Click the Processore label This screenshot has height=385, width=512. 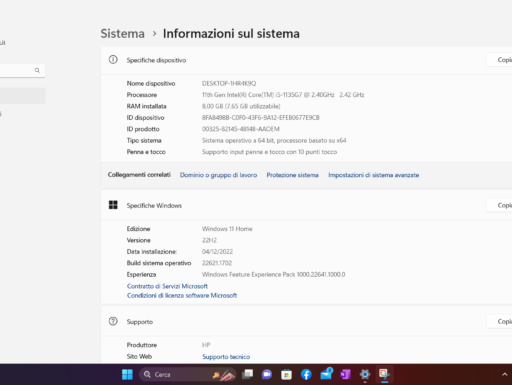click(x=142, y=95)
